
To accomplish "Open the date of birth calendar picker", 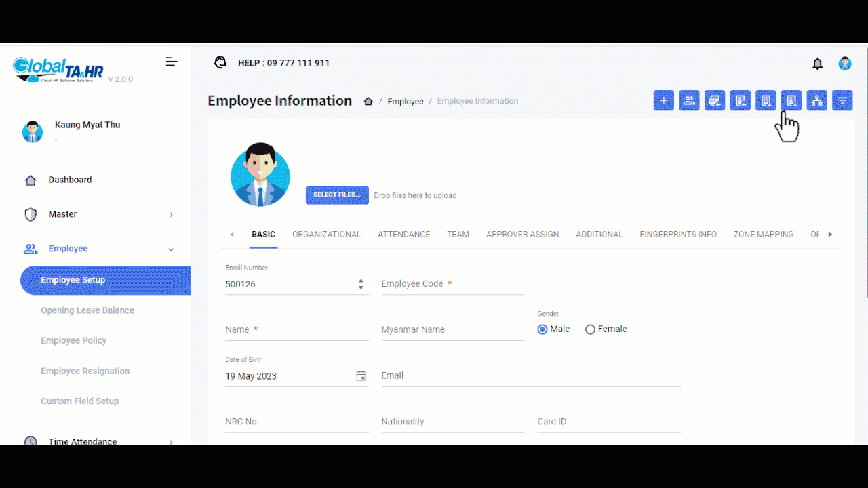I will [361, 375].
